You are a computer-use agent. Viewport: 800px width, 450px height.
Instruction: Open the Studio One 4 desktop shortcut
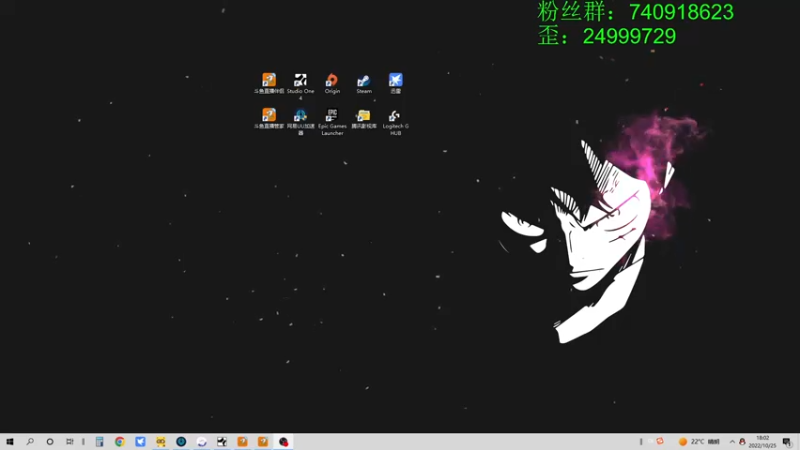(x=301, y=86)
